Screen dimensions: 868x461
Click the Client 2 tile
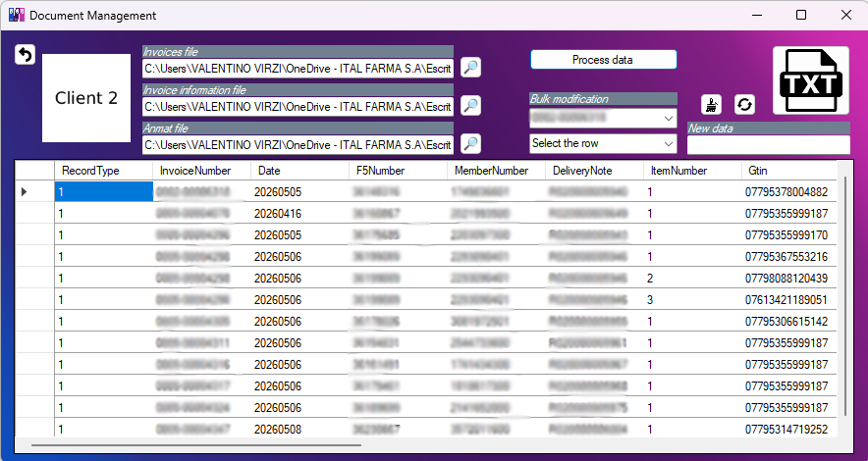click(86, 98)
